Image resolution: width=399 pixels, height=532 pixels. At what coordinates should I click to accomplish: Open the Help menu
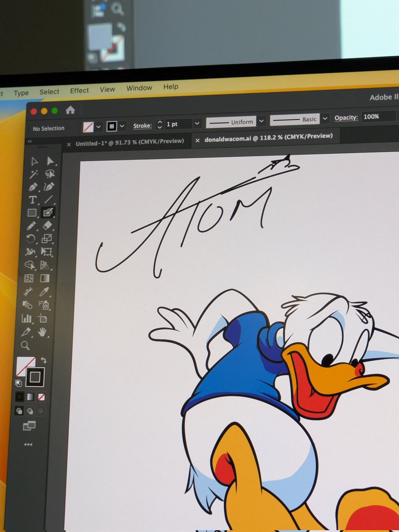tap(170, 86)
